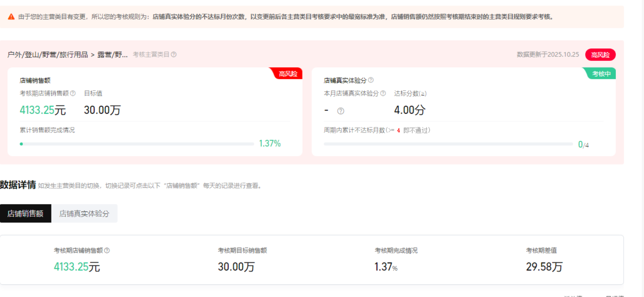
Task: Click the 29.58万 考核期差值 value
Action: [x=544, y=267]
